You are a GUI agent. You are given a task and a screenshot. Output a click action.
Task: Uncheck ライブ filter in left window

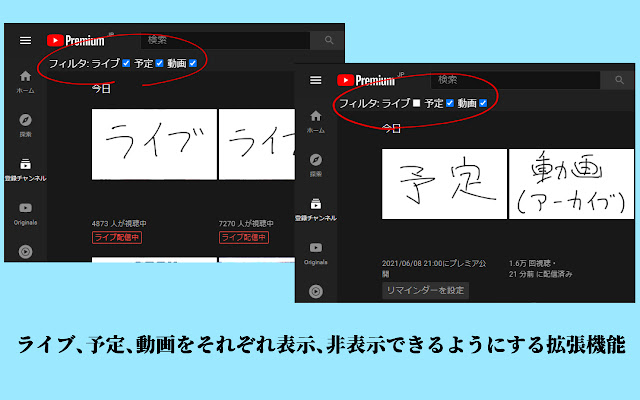coord(126,63)
